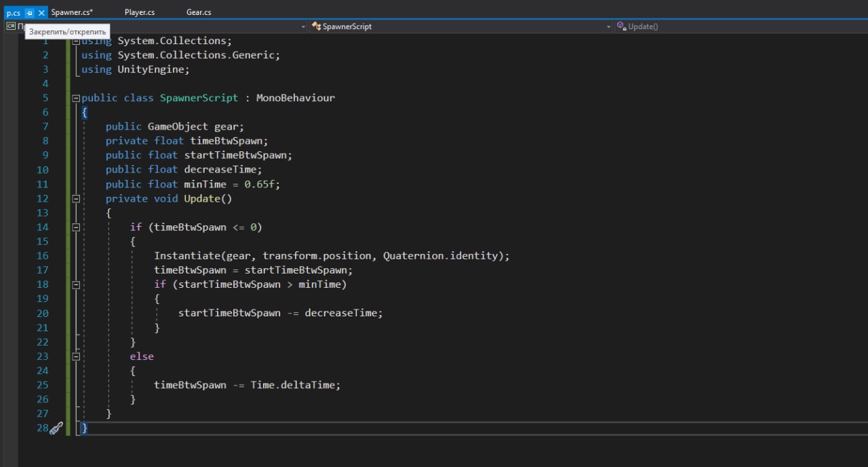
Task: Click line number 20 in the margin
Action: pos(43,313)
